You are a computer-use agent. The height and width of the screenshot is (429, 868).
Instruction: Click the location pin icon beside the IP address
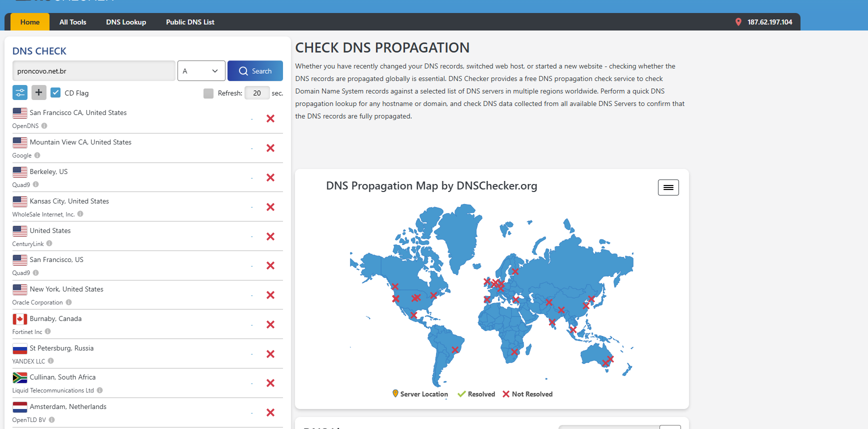pyautogui.click(x=738, y=22)
